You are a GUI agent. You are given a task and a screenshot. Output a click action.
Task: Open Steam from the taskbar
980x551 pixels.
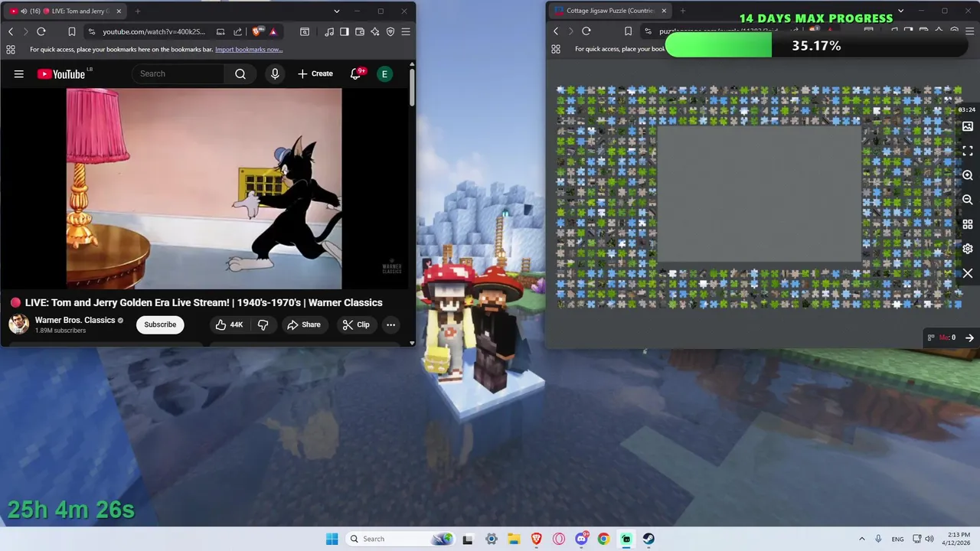[x=648, y=539]
